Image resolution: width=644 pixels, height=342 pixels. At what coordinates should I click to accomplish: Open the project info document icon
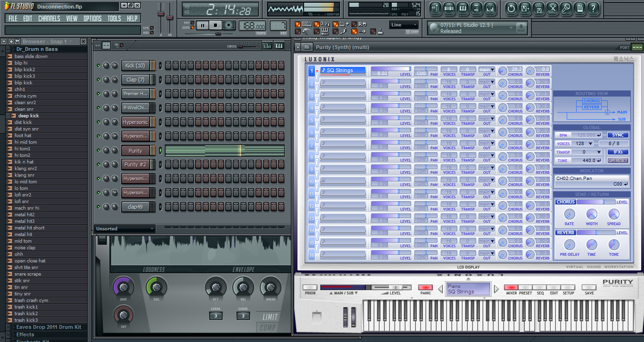pyautogui.click(x=579, y=8)
